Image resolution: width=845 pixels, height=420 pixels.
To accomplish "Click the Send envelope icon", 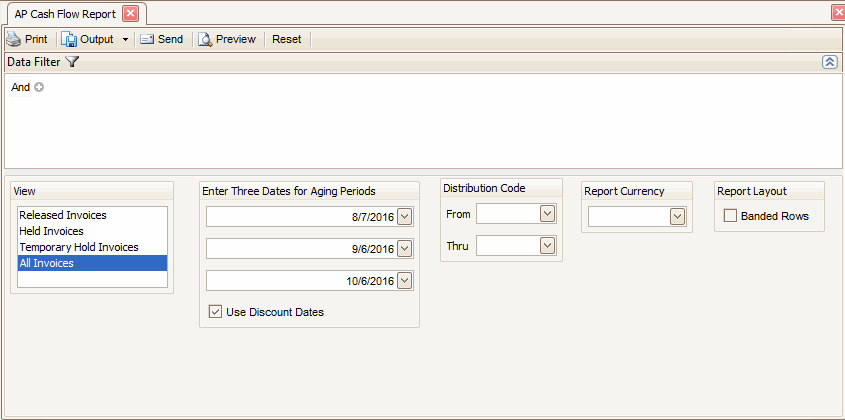I will click(x=147, y=40).
